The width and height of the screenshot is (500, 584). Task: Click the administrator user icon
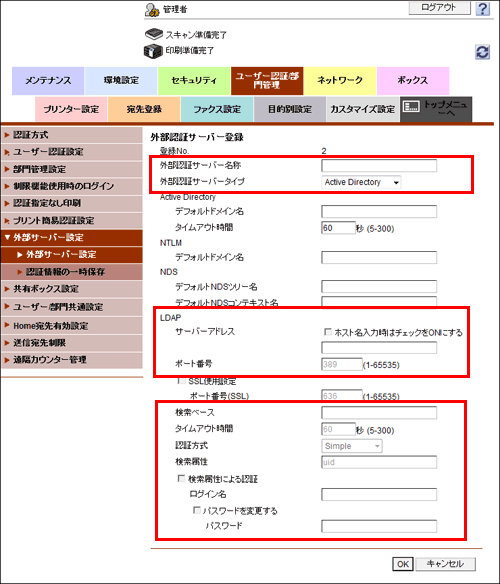[152, 10]
